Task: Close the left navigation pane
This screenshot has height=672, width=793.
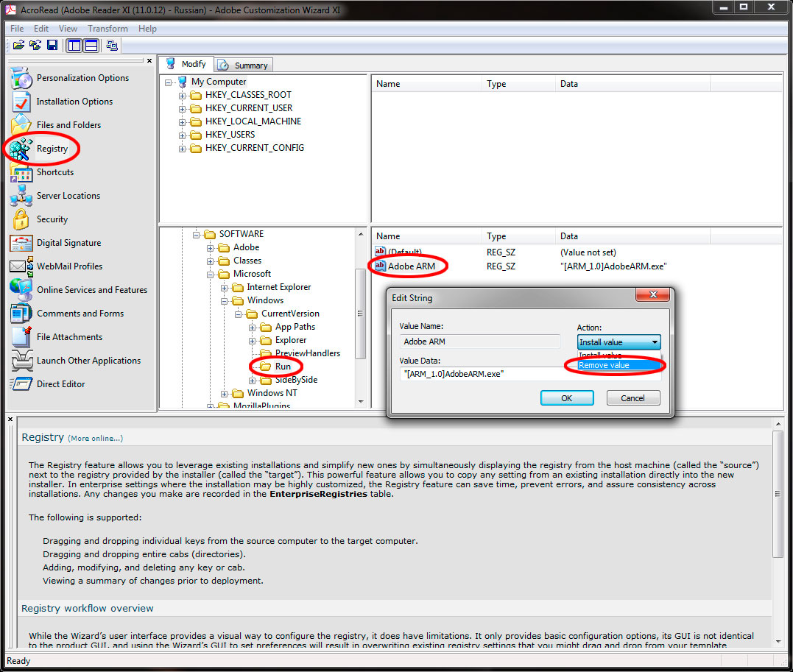Action: point(149,60)
